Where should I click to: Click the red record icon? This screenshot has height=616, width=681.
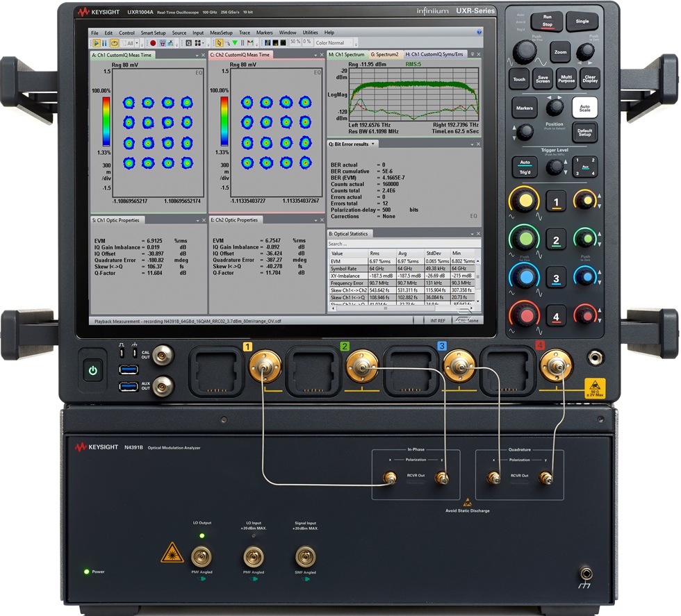click(153, 43)
